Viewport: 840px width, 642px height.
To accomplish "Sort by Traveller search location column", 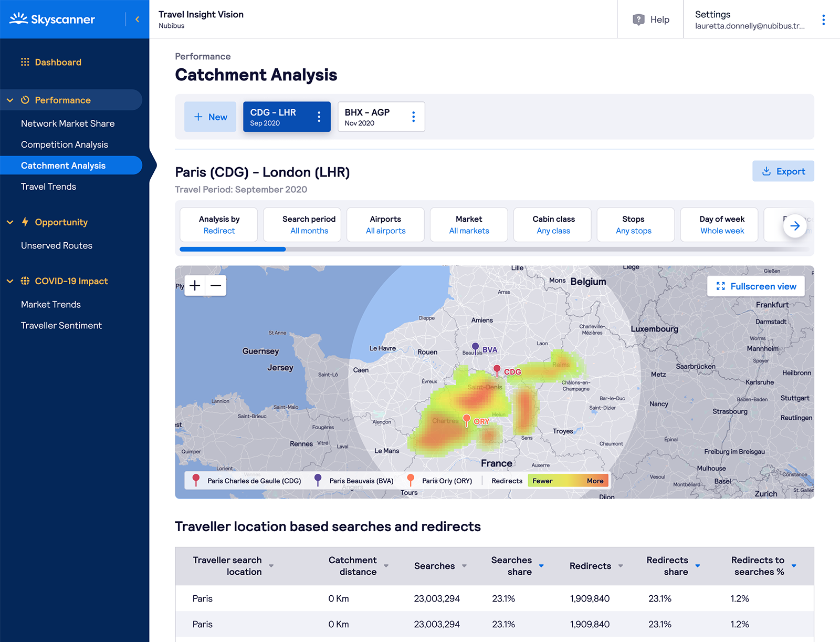I will pos(271,566).
